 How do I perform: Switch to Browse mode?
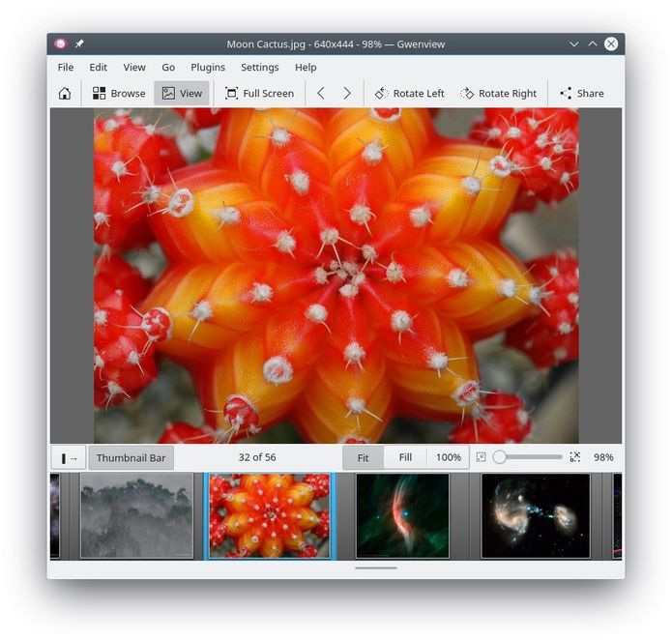pos(119,93)
